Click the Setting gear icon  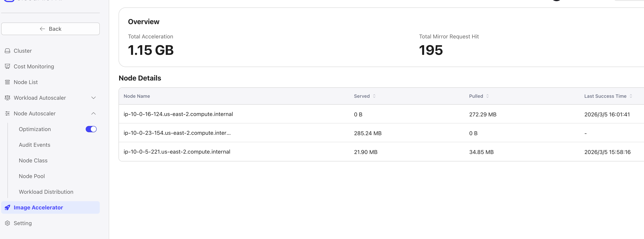pyautogui.click(x=7, y=223)
